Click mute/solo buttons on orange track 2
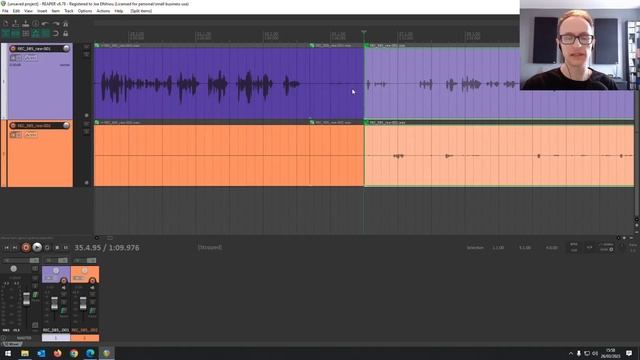The height and width of the screenshot is (360, 640). coord(16,135)
